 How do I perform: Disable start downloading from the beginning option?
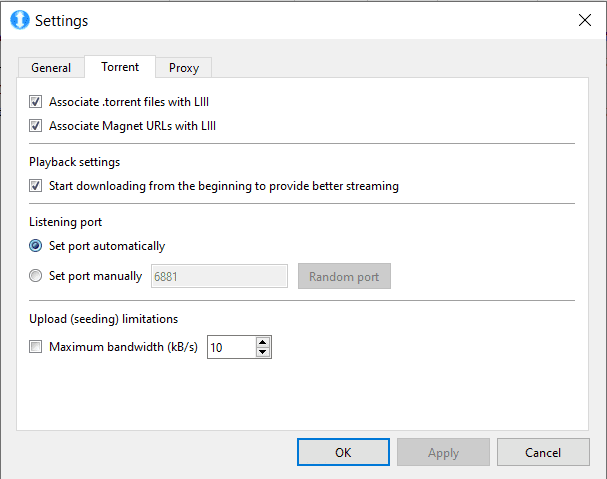[36, 186]
